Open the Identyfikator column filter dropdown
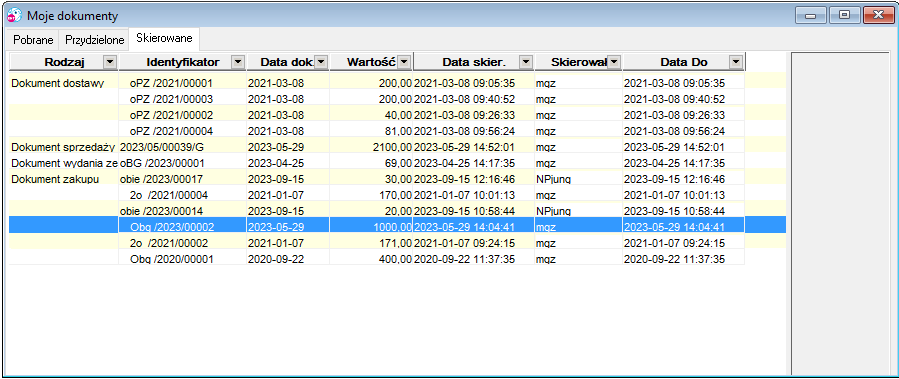The height and width of the screenshot is (379, 899). click(238, 61)
